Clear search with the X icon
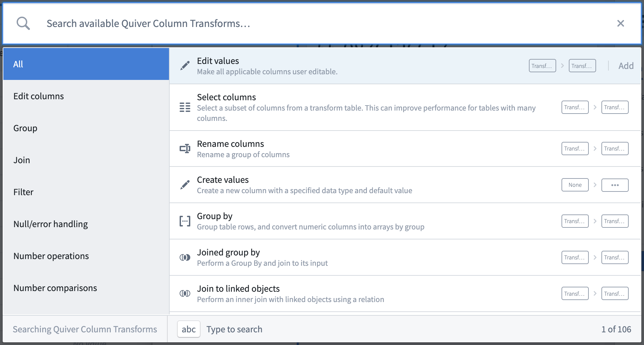644x345 pixels. click(620, 23)
